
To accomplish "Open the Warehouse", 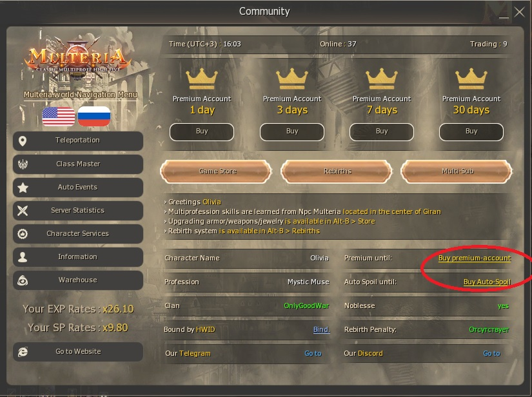I will pos(77,280).
